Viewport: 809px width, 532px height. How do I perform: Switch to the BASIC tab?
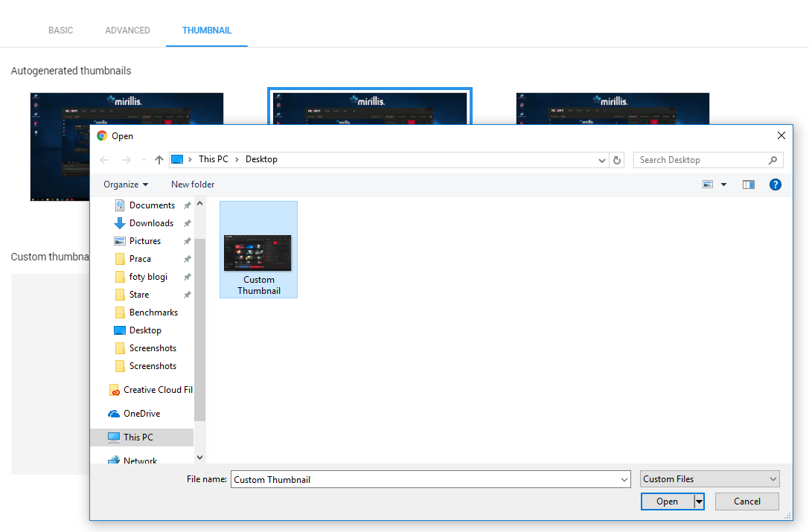(60, 31)
